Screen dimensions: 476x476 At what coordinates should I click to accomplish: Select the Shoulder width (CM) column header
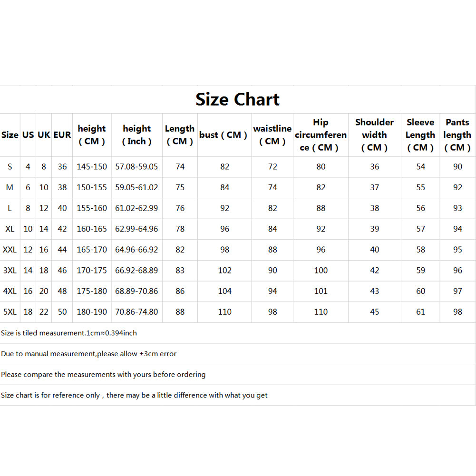pos(374,135)
